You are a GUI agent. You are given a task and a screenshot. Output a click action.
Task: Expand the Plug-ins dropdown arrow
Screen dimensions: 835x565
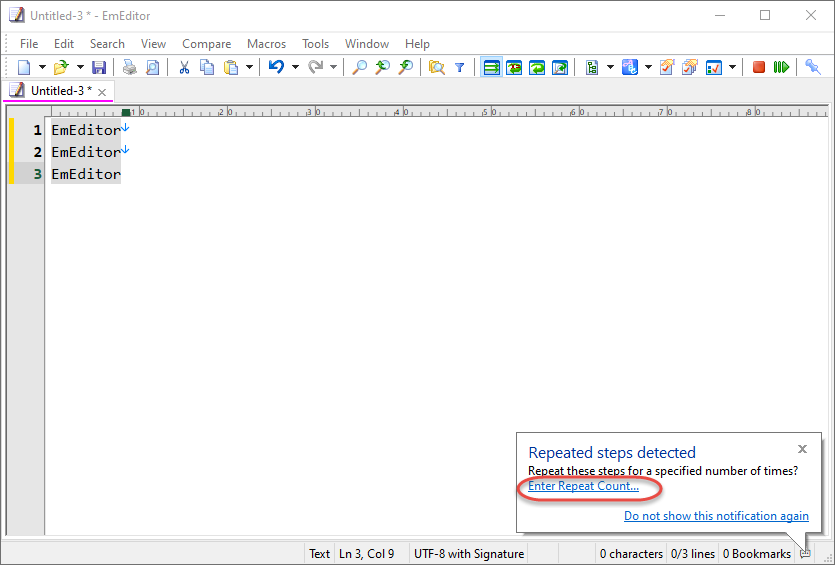610,68
